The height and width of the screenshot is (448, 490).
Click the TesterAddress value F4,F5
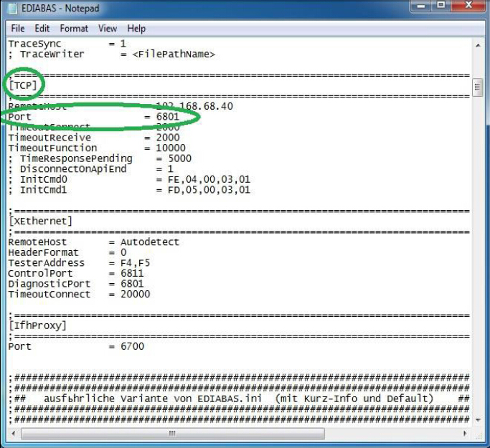click(x=136, y=263)
